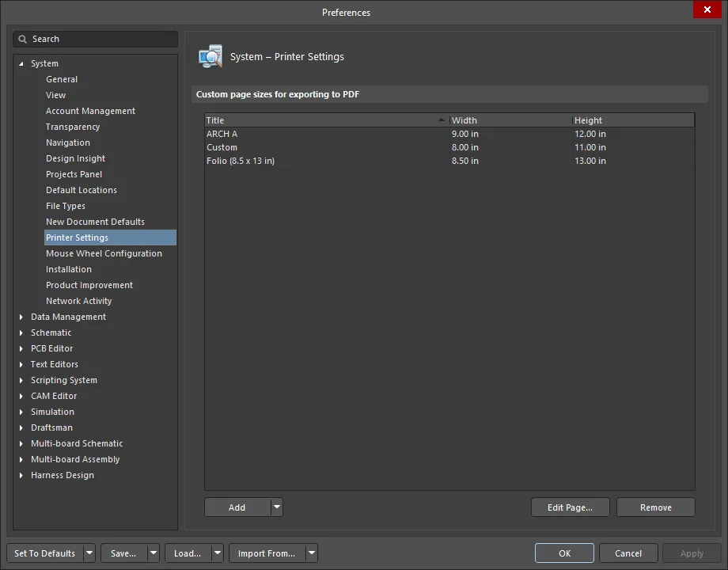Screen dimensions: 728x570
Task: Expand the Schematic node
Action: pyautogui.click(x=21, y=332)
